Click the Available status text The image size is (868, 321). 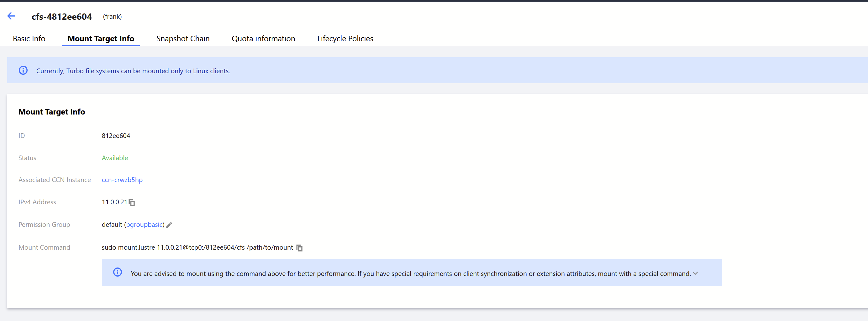click(114, 158)
